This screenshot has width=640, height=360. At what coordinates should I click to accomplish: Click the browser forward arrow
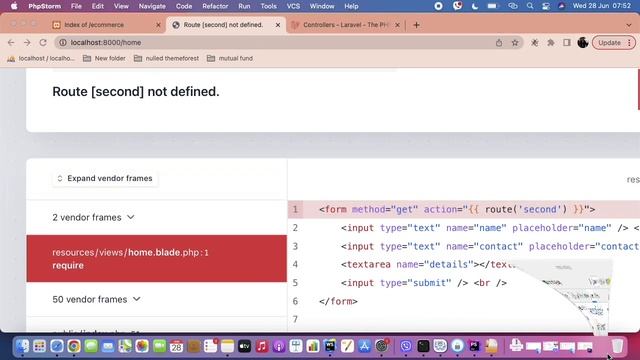click(27, 42)
